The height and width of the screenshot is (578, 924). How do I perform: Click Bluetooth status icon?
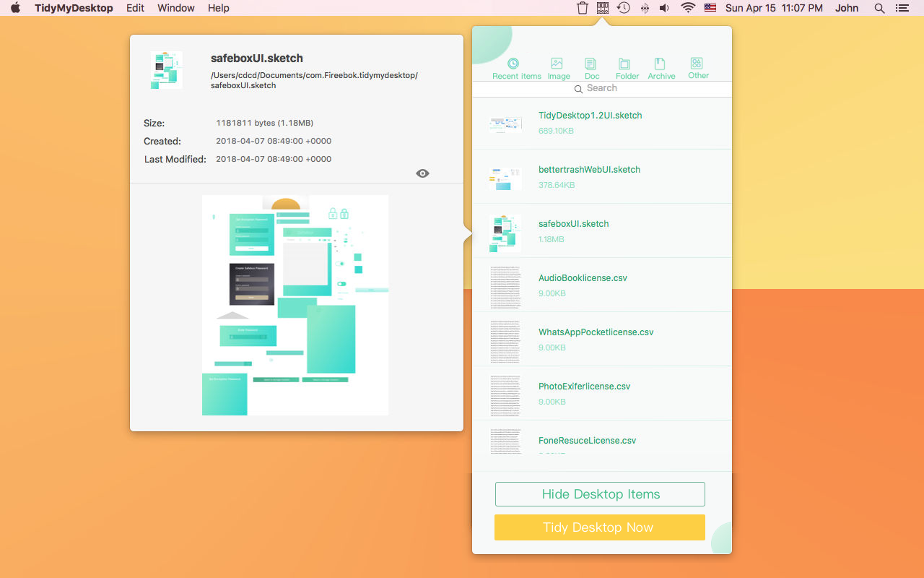[645, 8]
